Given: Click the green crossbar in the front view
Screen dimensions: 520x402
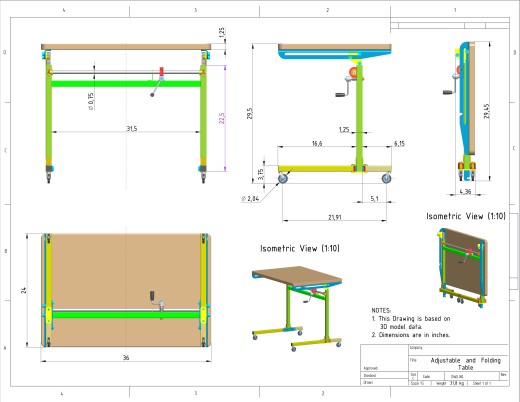Looking at the screenshot, I should (126, 83).
